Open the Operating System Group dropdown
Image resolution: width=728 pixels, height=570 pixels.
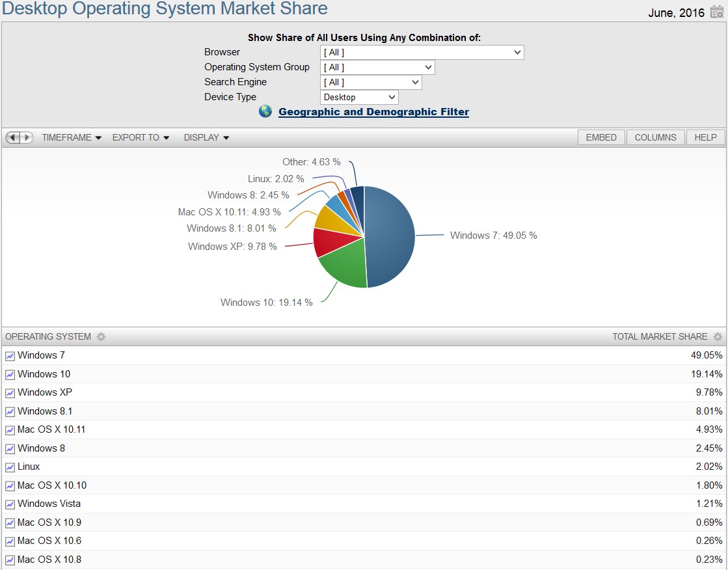pyautogui.click(x=377, y=68)
